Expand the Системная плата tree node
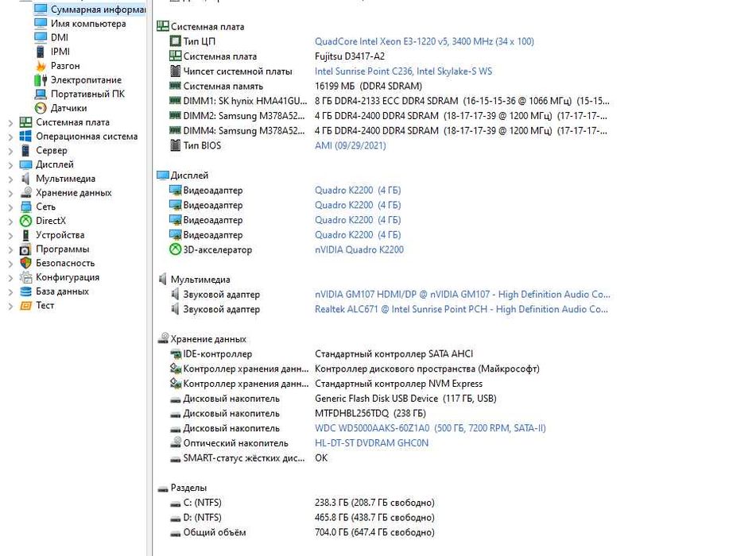This screenshot has width=756, height=556. [10, 123]
